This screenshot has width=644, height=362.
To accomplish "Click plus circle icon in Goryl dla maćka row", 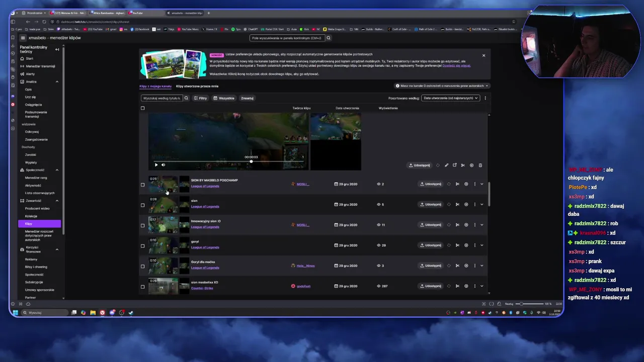I will tap(466, 265).
